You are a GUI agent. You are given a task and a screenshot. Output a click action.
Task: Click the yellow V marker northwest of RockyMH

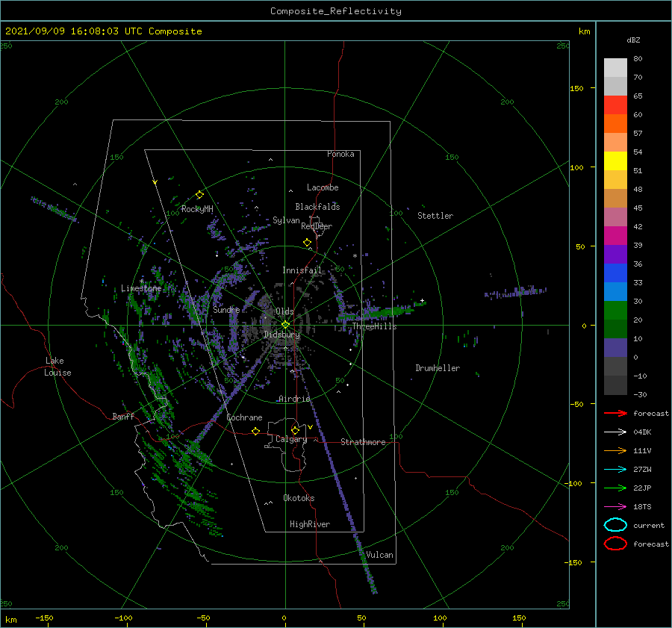(x=155, y=182)
